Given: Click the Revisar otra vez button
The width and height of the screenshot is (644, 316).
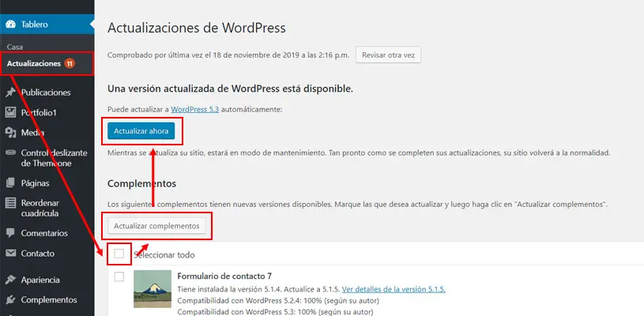Looking at the screenshot, I should point(388,55).
